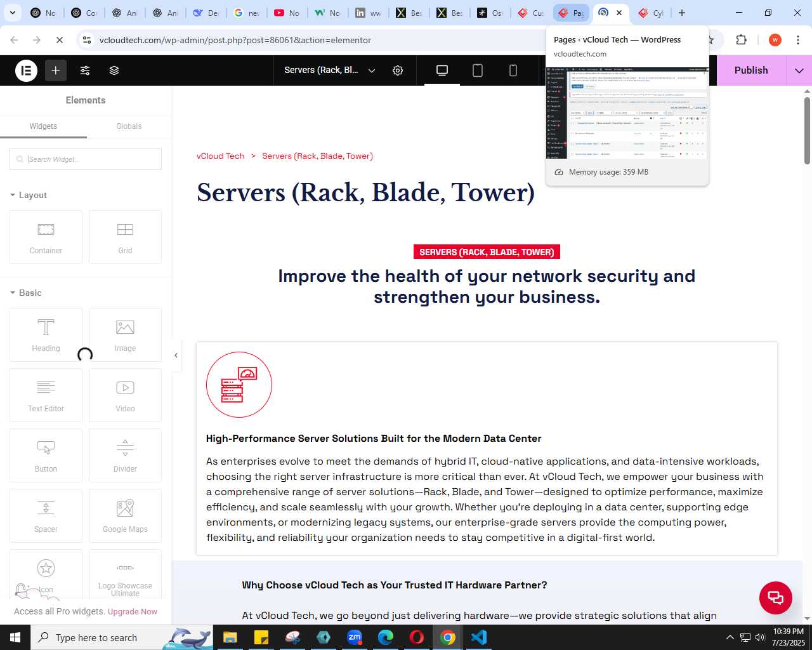The height and width of the screenshot is (650, 812).
Task: Switch to the Globals tab
Action: coord(129,126)
